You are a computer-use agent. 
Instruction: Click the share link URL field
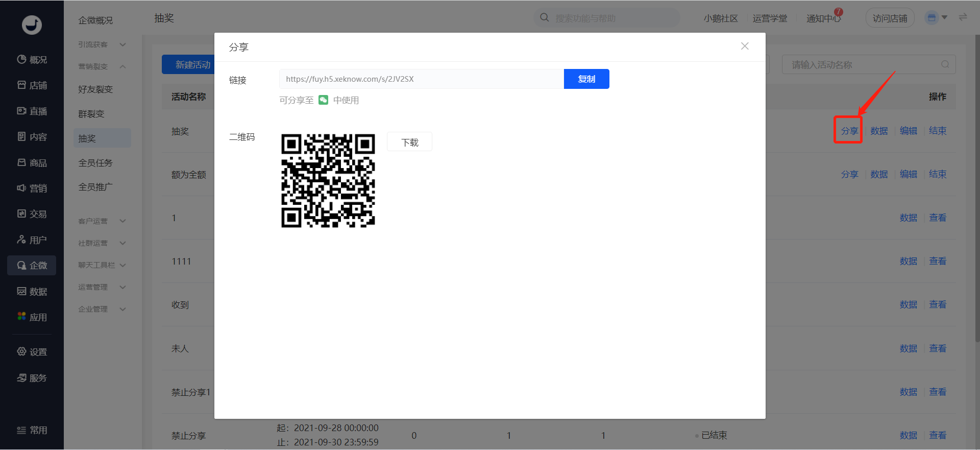pos(422,79)
